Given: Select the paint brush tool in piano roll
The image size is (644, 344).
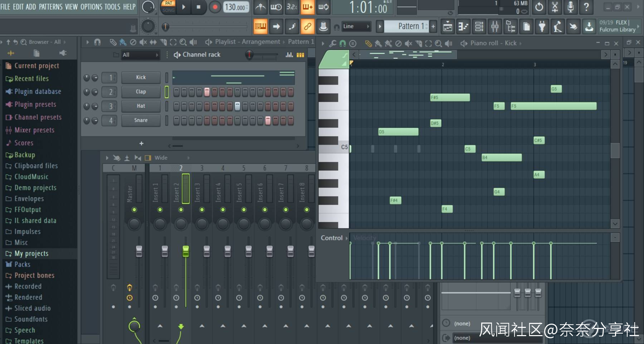Looking at the screenshot, I should point(378,44).
